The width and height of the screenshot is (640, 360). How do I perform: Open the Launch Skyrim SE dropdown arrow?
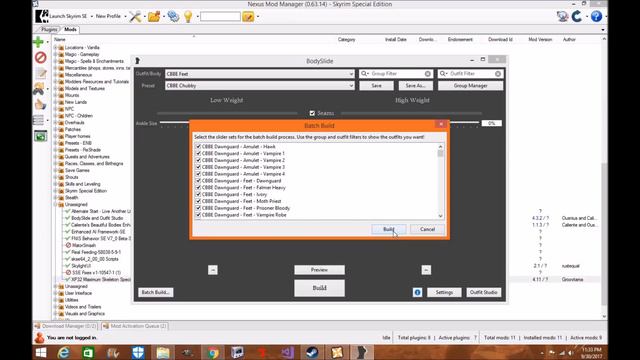point(91,16)
